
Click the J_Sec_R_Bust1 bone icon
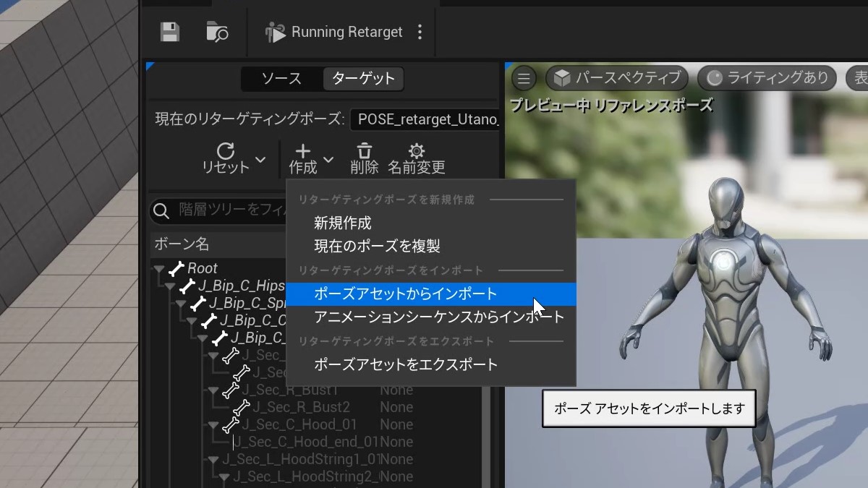coord(231,390)
